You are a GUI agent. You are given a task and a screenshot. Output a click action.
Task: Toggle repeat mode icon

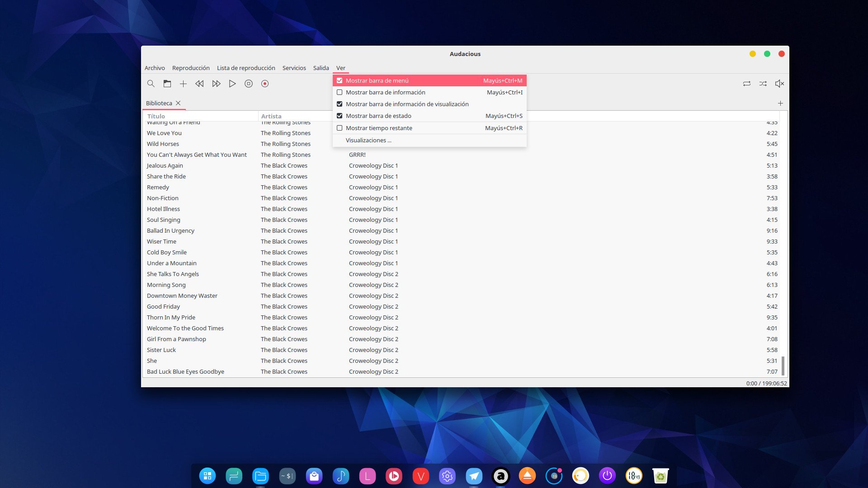pos(747,84)
